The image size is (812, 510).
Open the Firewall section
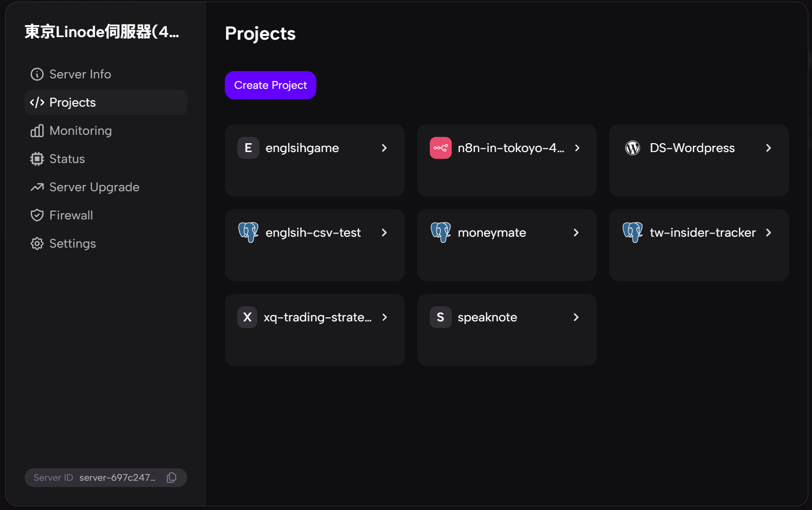click(71, 215)
